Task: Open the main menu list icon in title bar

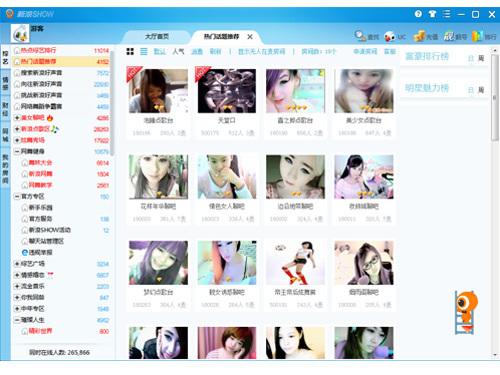Action: 447,14
